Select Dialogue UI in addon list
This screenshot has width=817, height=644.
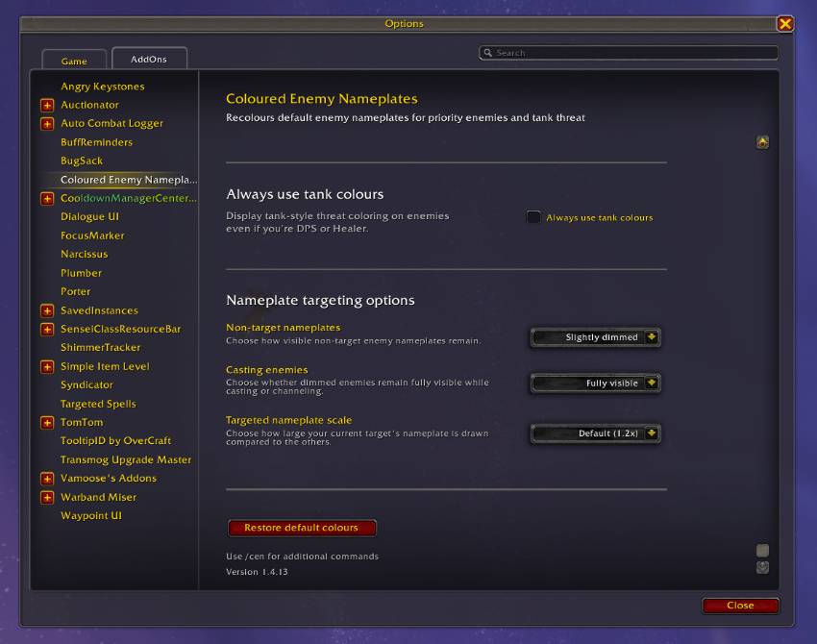pos(89,217)
